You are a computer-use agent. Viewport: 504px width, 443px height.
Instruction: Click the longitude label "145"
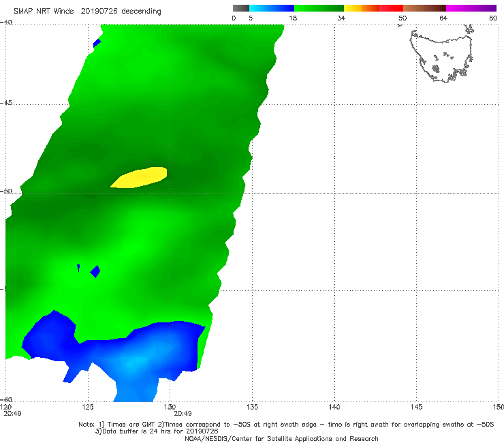pos(417,407)
